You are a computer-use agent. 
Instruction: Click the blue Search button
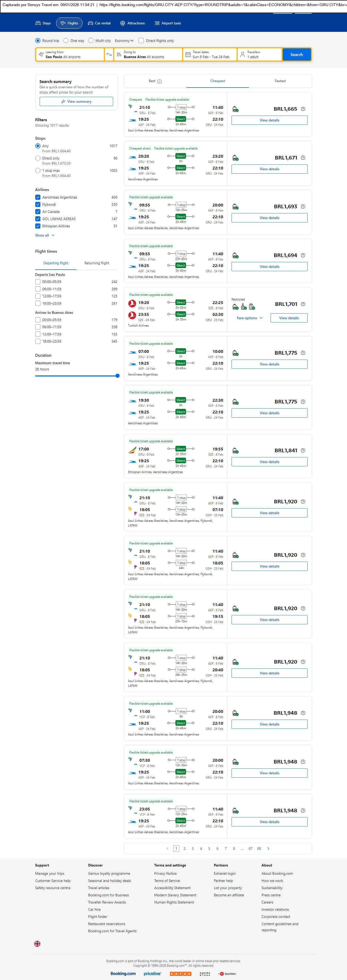click(x=296, y=54)
